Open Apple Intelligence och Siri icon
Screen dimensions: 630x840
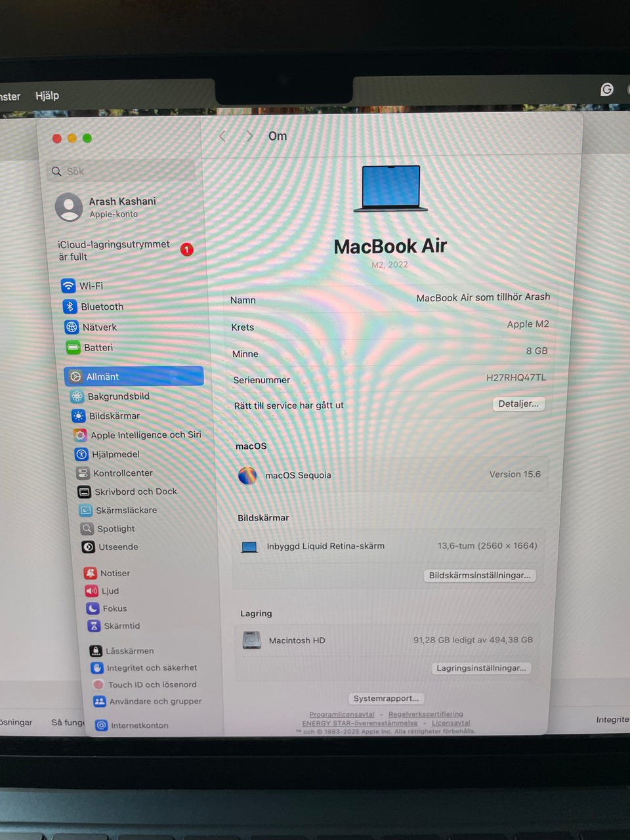[80, 435]
